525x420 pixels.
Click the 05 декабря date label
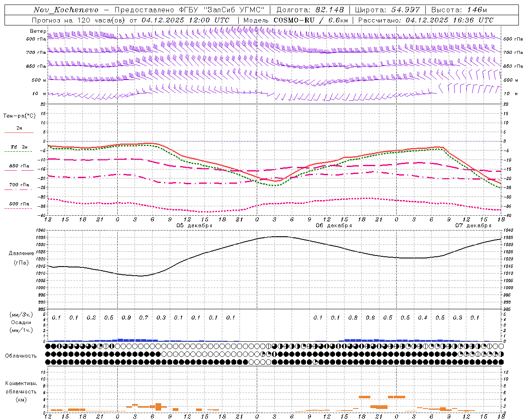point(194,226)
